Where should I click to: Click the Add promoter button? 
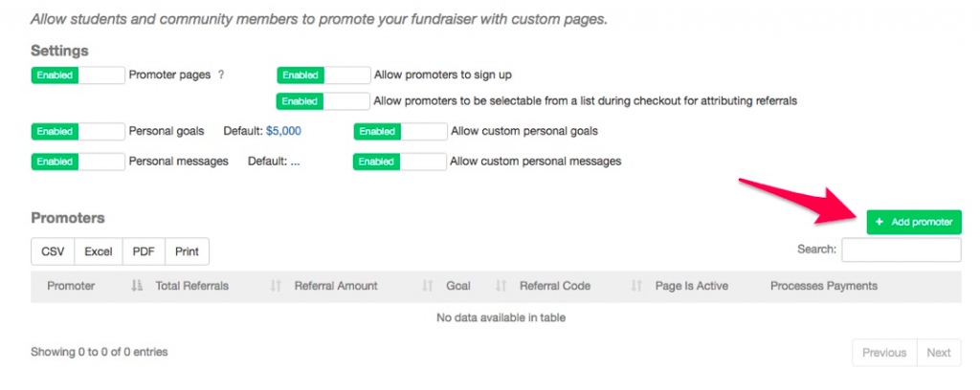coord(914,222)
